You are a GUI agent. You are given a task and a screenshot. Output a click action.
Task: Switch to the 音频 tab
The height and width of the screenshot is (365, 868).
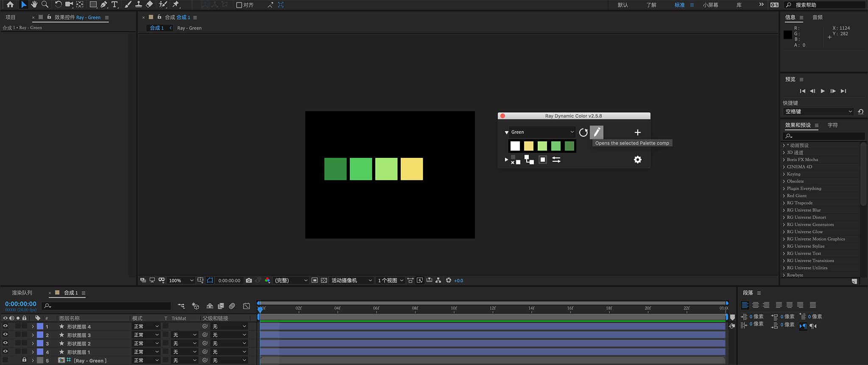(x=818, y=17)
